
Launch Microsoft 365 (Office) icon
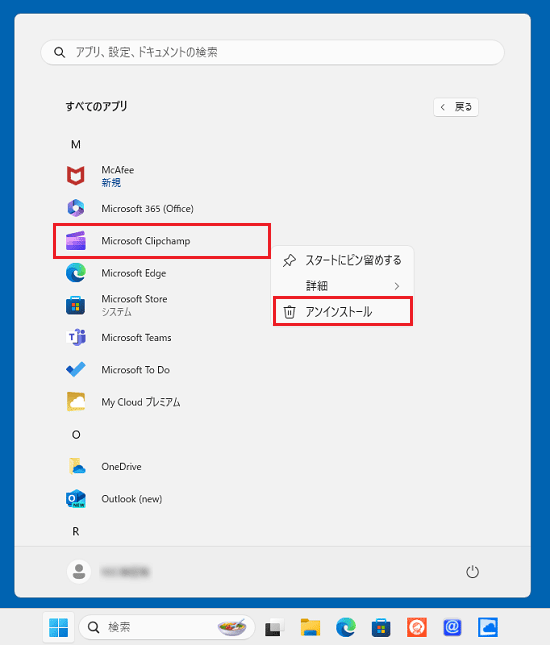[x=76, y=208]
